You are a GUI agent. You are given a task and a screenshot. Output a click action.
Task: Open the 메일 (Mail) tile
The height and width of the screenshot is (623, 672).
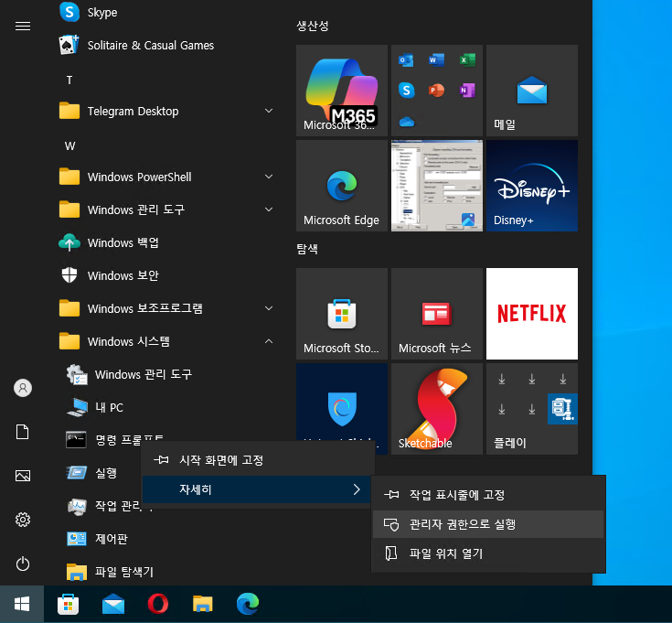[x=531, y=91]
